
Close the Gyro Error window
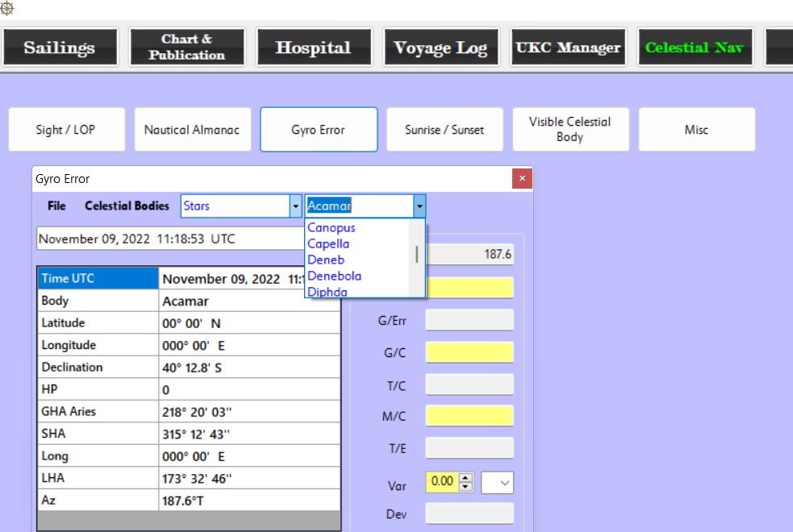[522, 178]
